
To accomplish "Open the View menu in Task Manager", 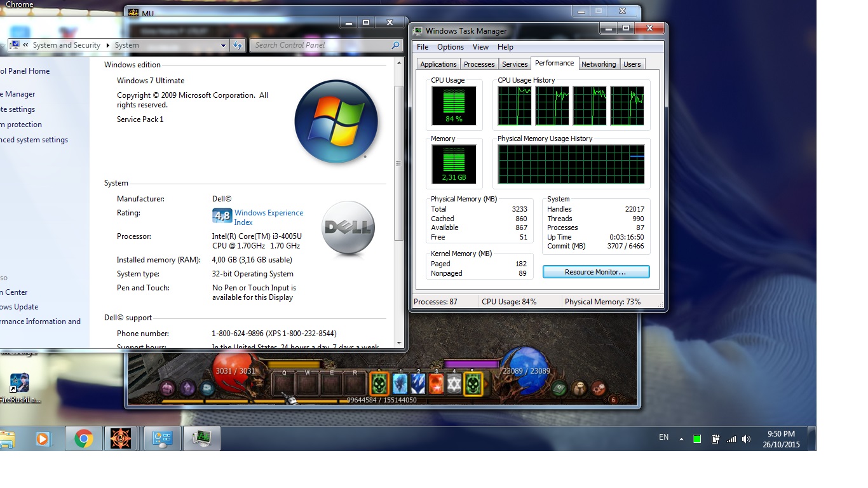I will coord(481,47).
